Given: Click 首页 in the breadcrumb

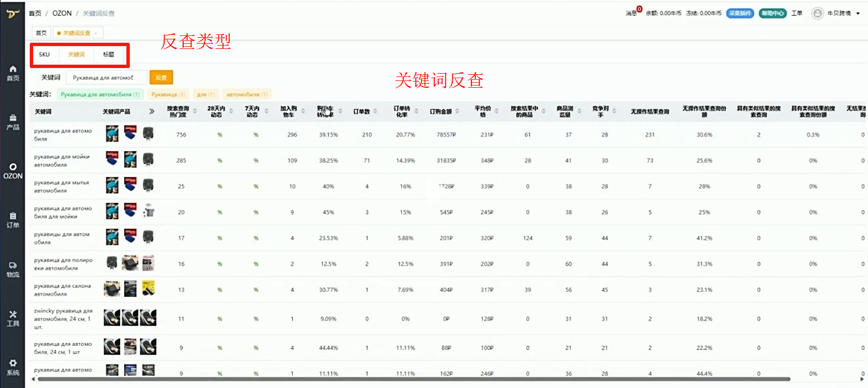Looking at the screenshot, I should pos(35,13).
